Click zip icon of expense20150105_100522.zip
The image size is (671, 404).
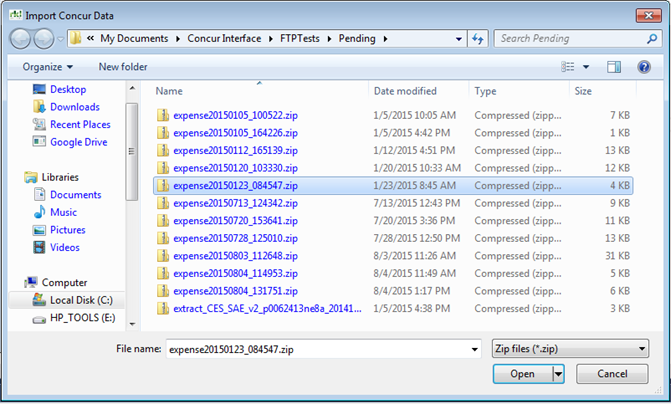click(163, 115)
